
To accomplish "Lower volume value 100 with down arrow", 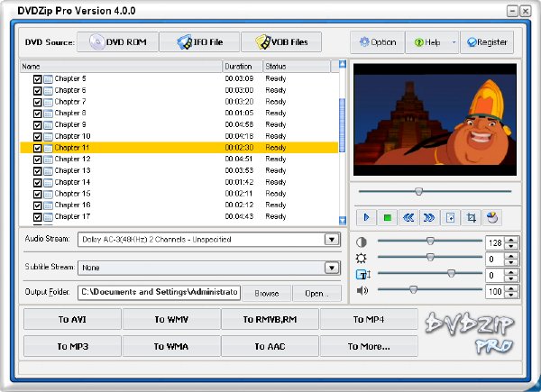I will tap(511, 295).
